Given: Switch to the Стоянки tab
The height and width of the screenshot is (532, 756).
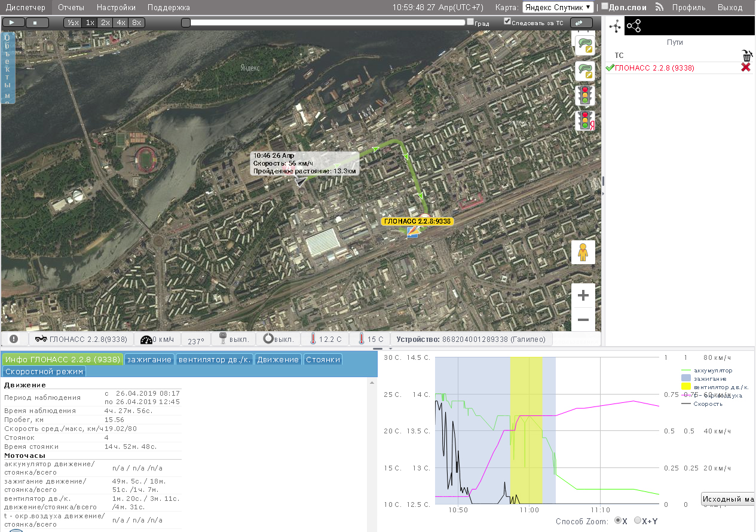Looking at the screenshot, I should click(x=323, y=359).
